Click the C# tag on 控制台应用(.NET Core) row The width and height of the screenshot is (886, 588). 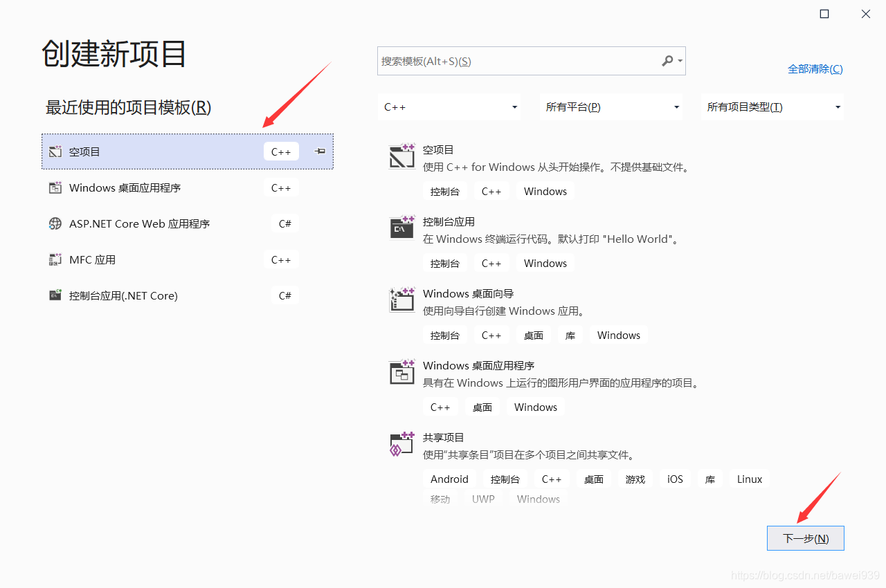click(x=285, y=295)
